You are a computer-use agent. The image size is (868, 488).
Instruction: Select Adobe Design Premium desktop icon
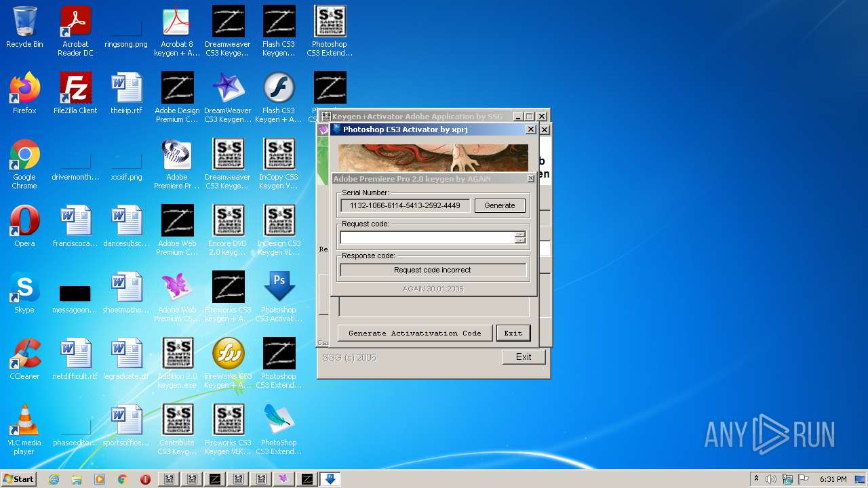click(x=177, y=97)
